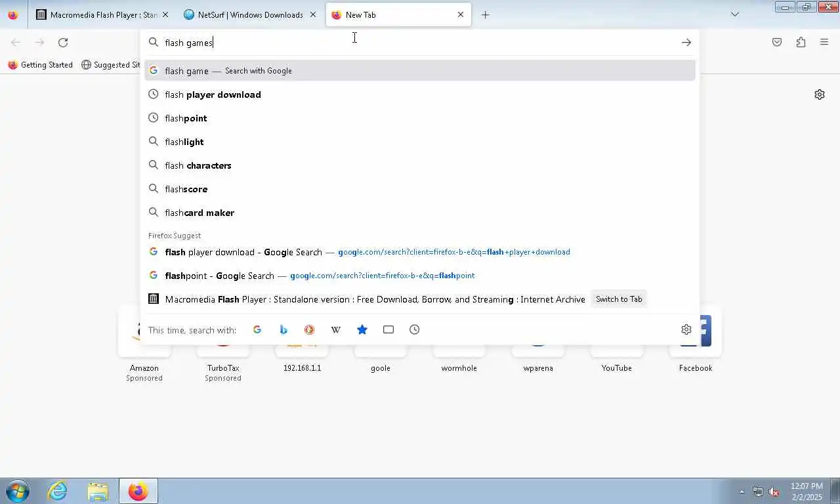Image resolution: width=840 pixels, height=504 pixels.
Task: Choose the 'flashscore' search suggestion
Action: (x=420, y=189)
